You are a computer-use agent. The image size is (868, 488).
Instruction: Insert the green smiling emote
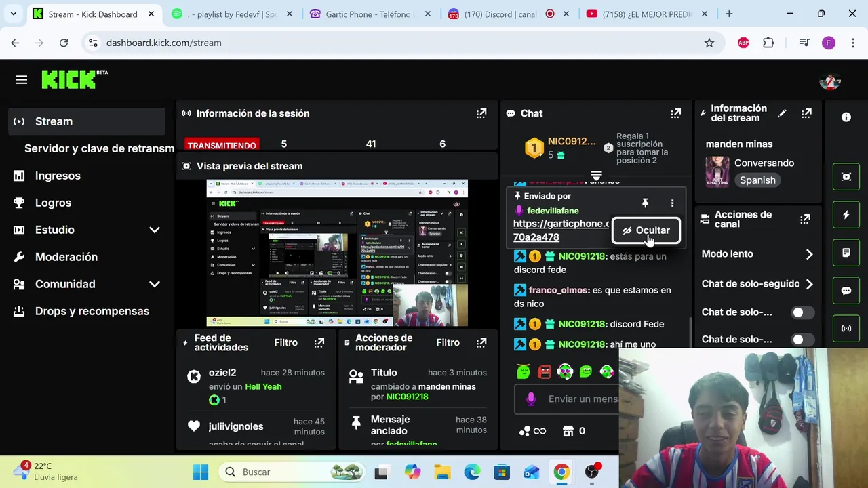(x=587, y=371)
